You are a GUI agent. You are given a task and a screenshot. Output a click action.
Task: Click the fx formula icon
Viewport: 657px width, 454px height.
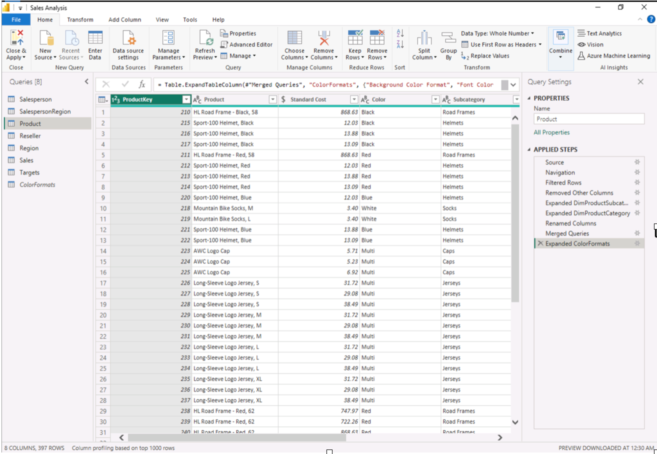click(142, 85)
